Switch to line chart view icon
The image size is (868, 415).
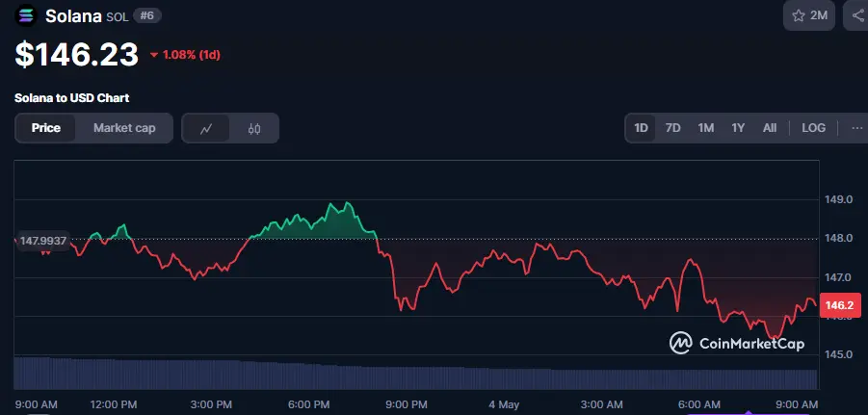pyautogui.click(x=206, y=128)
